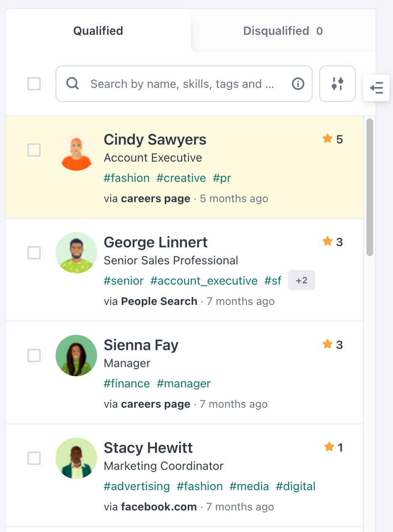Click the star next to Stacy Hewitt
This screenshot has height=532, width=393.
tap(329, 447)
